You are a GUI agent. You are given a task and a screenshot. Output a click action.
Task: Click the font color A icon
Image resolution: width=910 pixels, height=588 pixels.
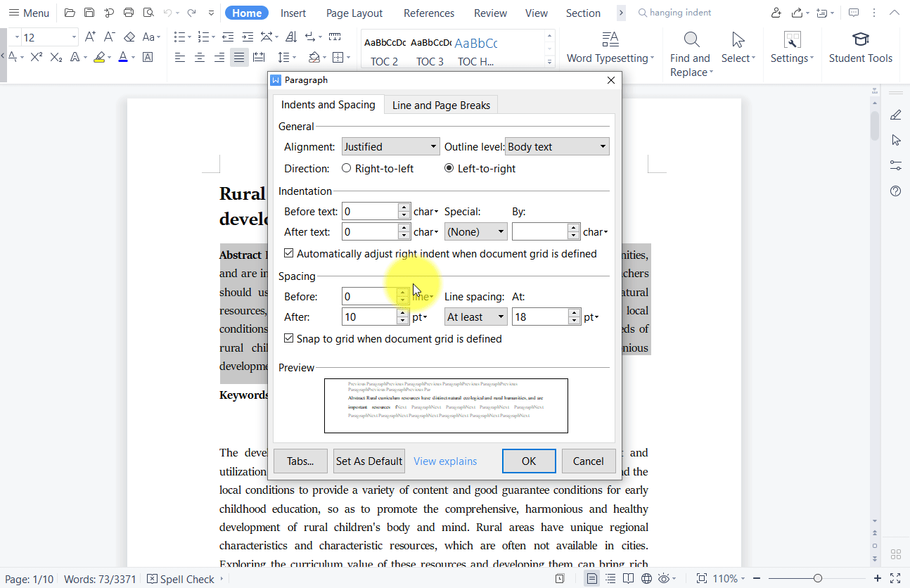pyautogui.click(x=123, y=58)
